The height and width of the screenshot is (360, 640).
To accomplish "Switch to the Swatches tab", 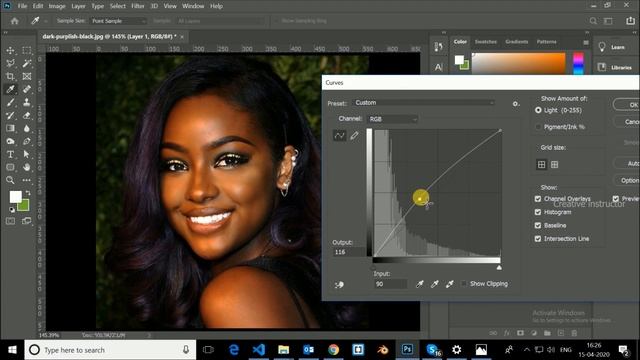I will [x=486, y=42].
